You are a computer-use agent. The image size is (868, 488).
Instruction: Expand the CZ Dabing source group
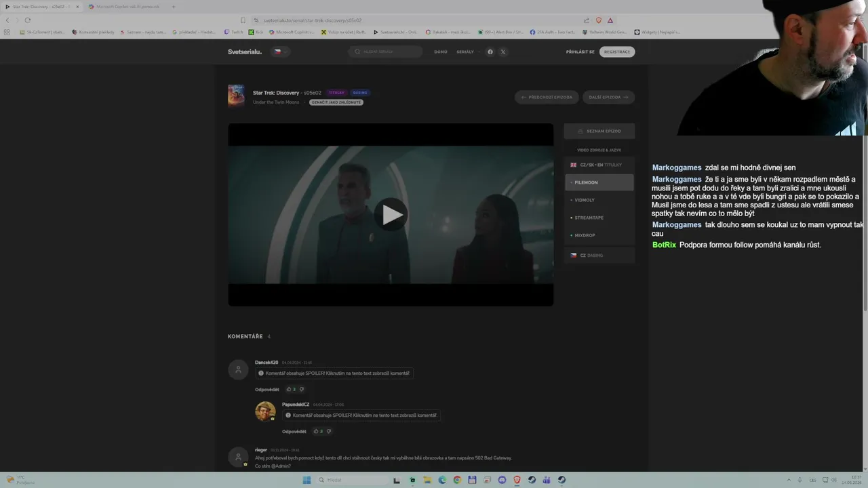(x=599, y=256)
